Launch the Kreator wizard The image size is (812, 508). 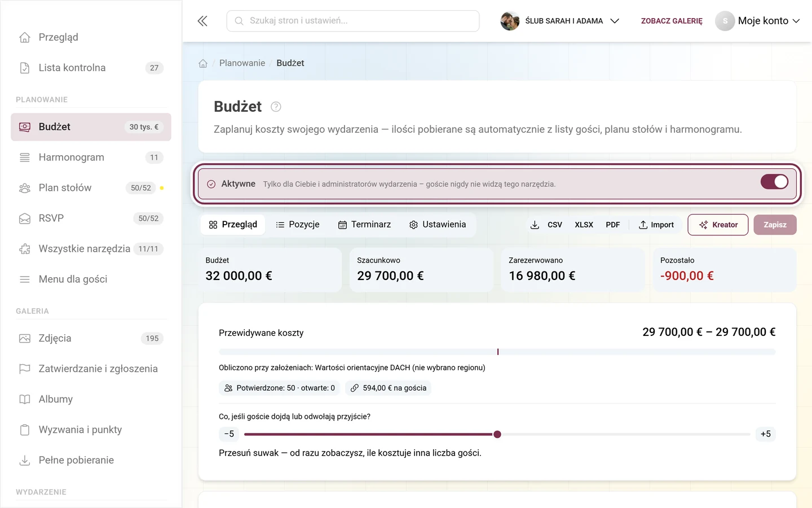click(x=718, y=225)
